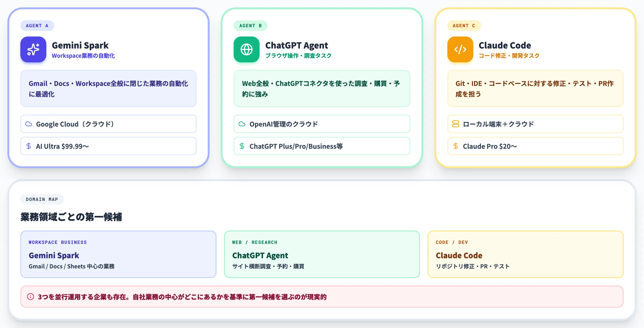Image resolution: width=644 pixels, height=328 pixels.
Task: Click the Web全般・ChatGPTコネクタ description box
Action: 322,89
